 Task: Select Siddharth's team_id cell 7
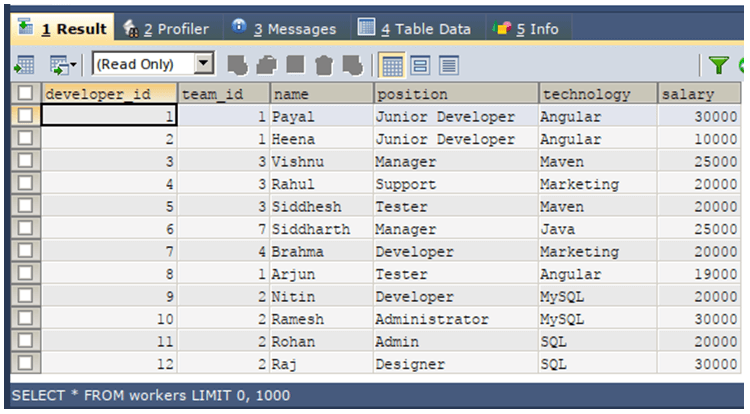click(x=224, y=229)
